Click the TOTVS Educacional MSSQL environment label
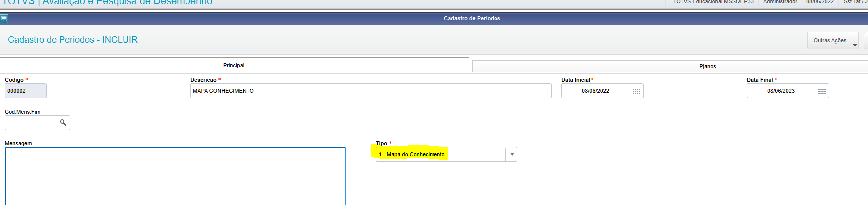Viewport: 868px width, 205px height. 713,2
